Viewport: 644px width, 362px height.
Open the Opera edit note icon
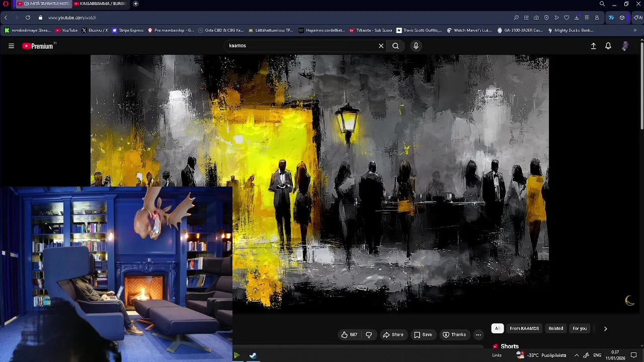526,18
